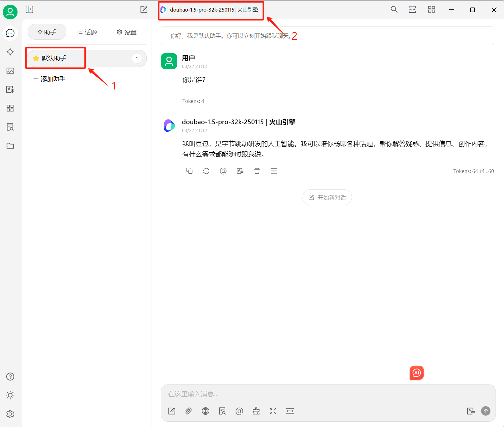The image size is (504, 427).
Task: Edit the default assistant prompt banner
Action: pos(327,36)
